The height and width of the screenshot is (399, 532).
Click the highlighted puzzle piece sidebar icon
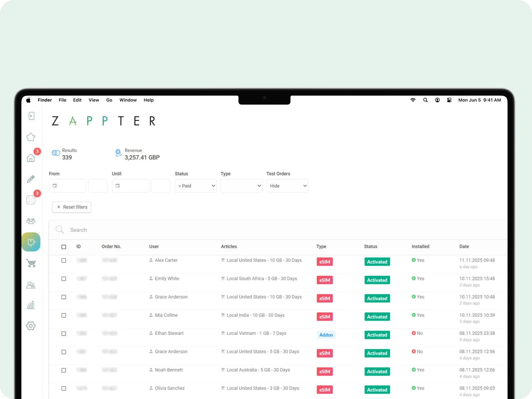pos(31,242)
